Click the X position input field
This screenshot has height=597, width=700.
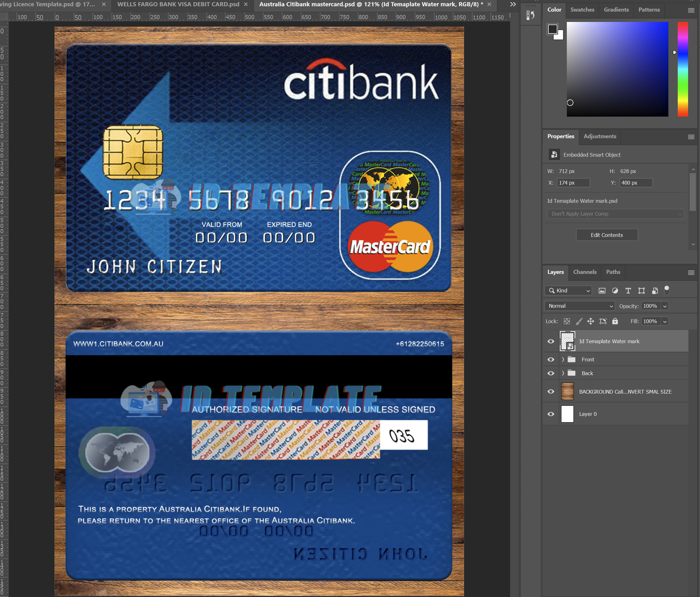coord(573,183)
